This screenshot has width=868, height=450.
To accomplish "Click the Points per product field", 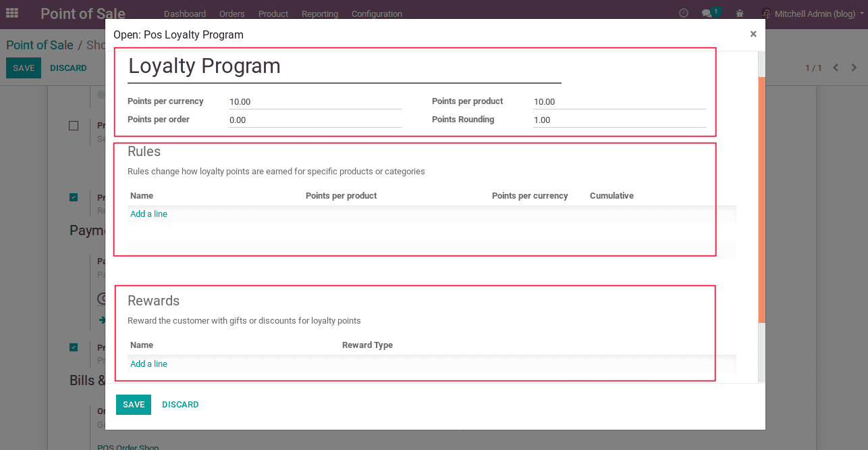I will (x=620, y=102).
